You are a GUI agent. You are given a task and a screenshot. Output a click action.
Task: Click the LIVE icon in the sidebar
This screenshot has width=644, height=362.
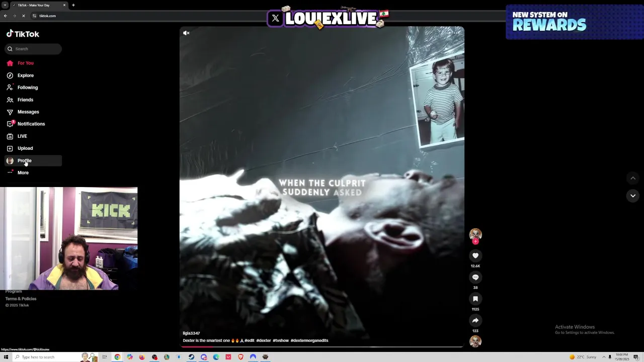[10, 136]
